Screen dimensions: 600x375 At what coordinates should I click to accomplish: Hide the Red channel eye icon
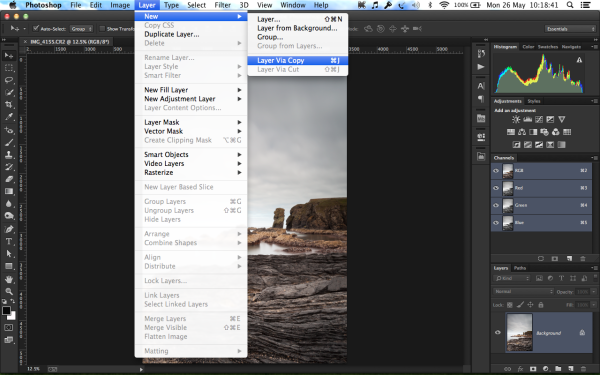[496, 188]
